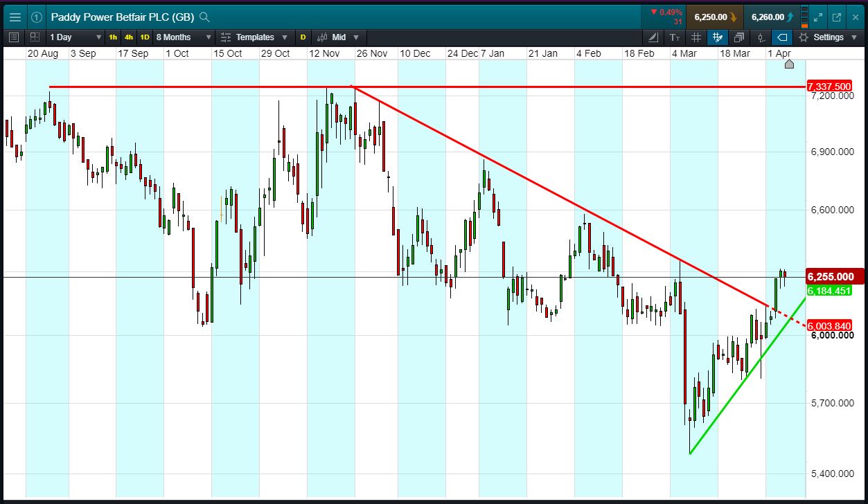The height and width of the screenshot is (504, 868).
Task: Open the hamburger main menu
Action: (15, 17)
